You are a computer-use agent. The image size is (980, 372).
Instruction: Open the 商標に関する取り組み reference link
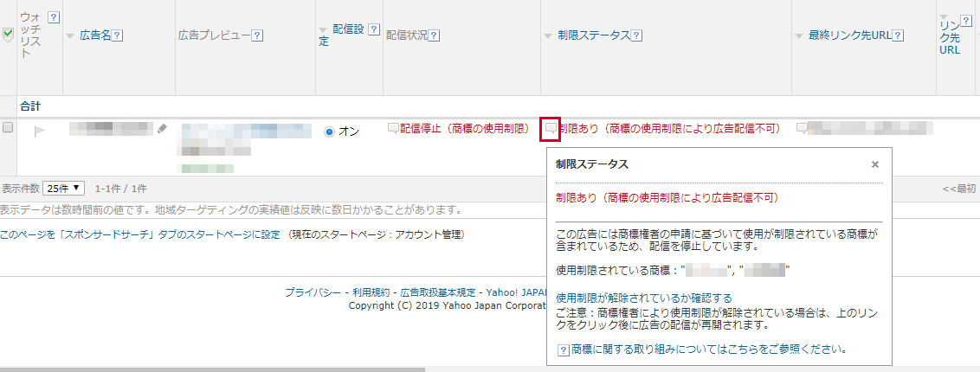click(707, 350)
